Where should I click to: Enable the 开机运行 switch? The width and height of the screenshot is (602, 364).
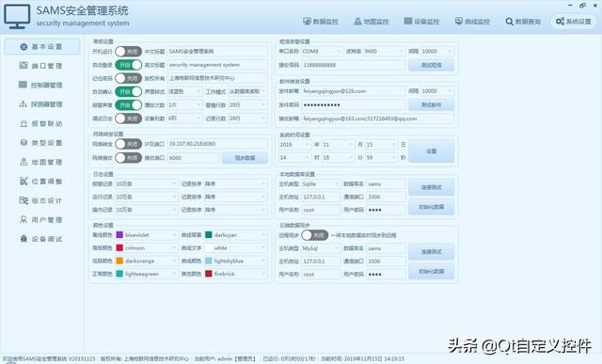(128, 52)
